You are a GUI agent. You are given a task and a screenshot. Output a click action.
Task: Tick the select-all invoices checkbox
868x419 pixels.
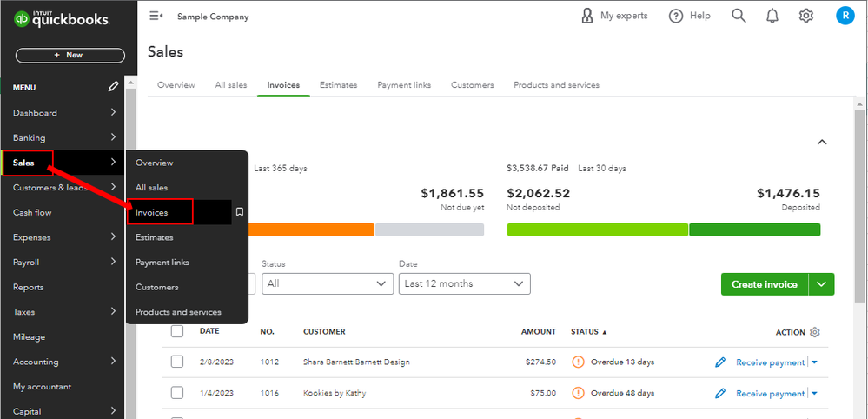[177, 331]
